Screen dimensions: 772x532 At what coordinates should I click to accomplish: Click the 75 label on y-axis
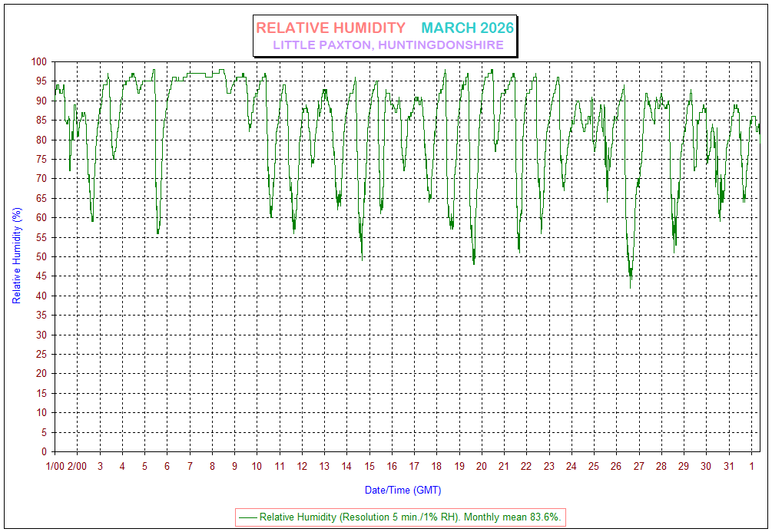coord(41,159)
